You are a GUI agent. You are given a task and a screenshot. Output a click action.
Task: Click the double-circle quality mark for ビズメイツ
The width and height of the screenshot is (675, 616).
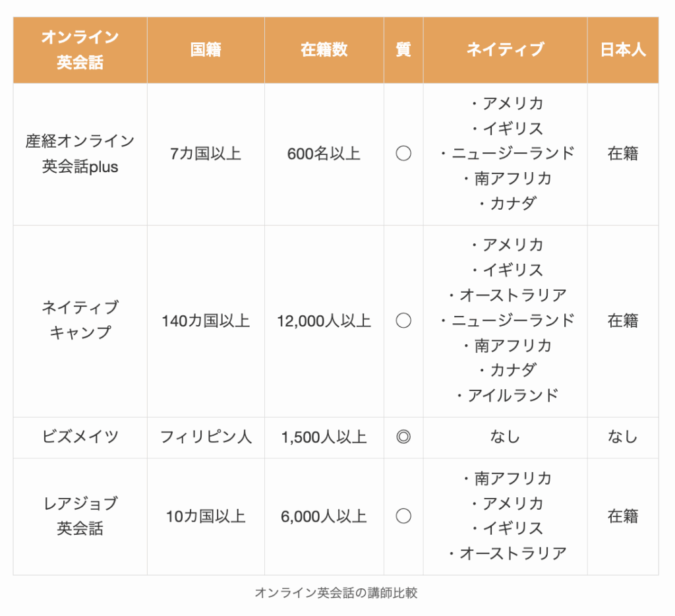(x=403, y=437)
